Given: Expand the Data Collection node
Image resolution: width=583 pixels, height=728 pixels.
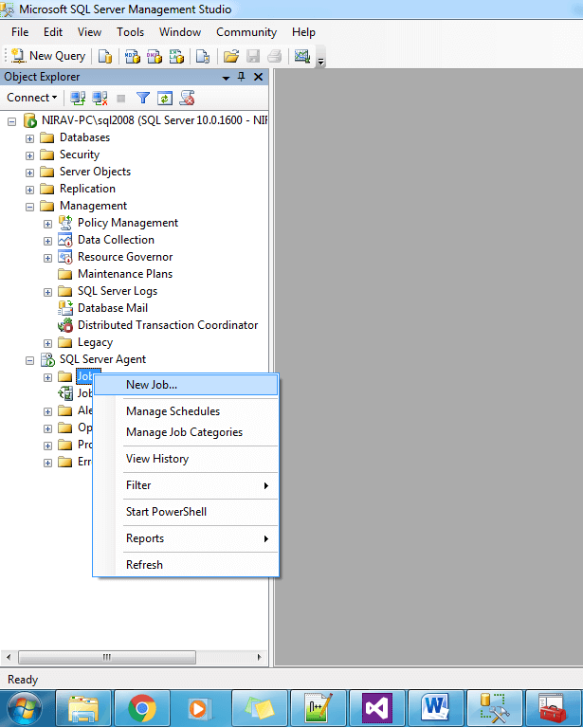Looking at the screenshot, I should coord(47,241).
